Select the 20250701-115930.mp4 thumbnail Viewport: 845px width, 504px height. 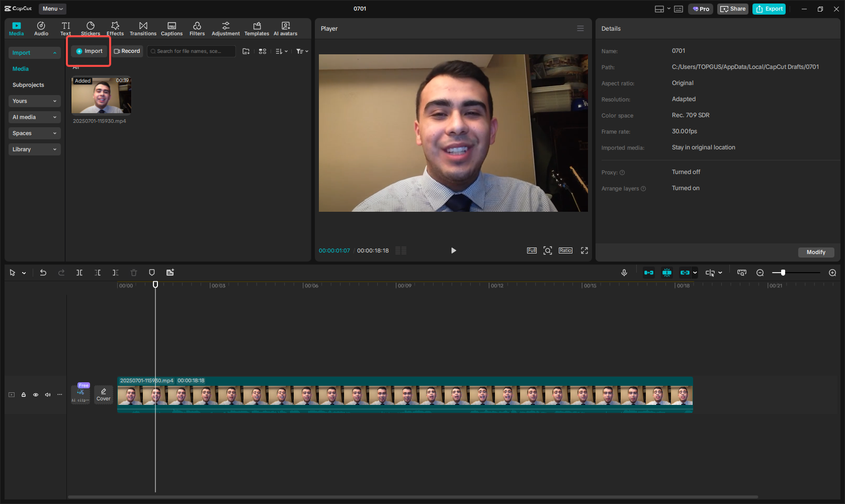pos(101,95)
